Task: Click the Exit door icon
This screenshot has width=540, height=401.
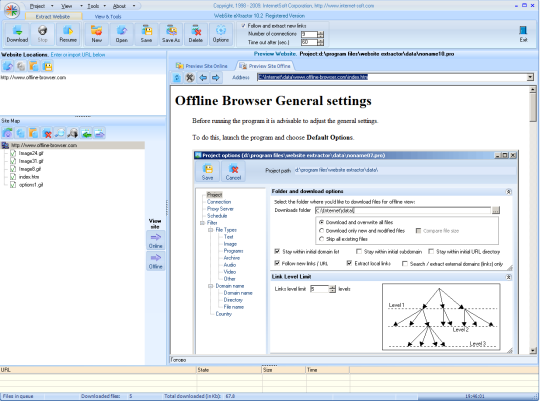Action: point(523,34)
